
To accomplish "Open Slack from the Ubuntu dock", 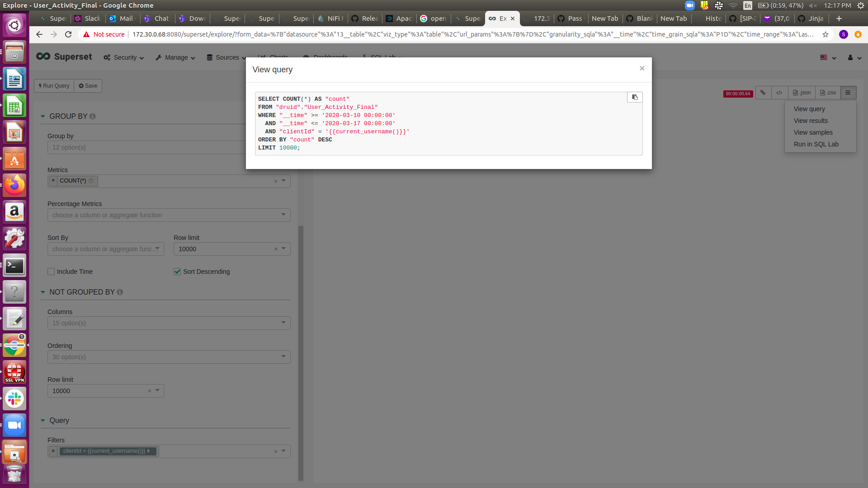I will tap(14, 399).
